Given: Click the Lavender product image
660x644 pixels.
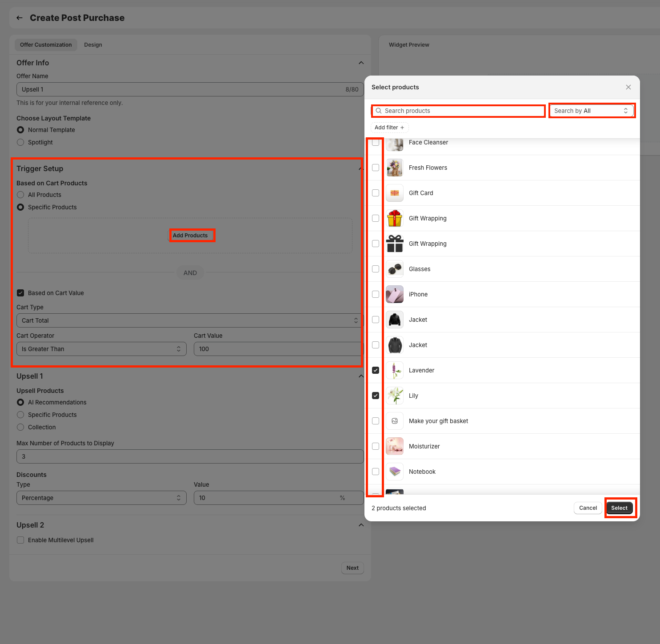Looking at the screenshot, I should point(394,370).
